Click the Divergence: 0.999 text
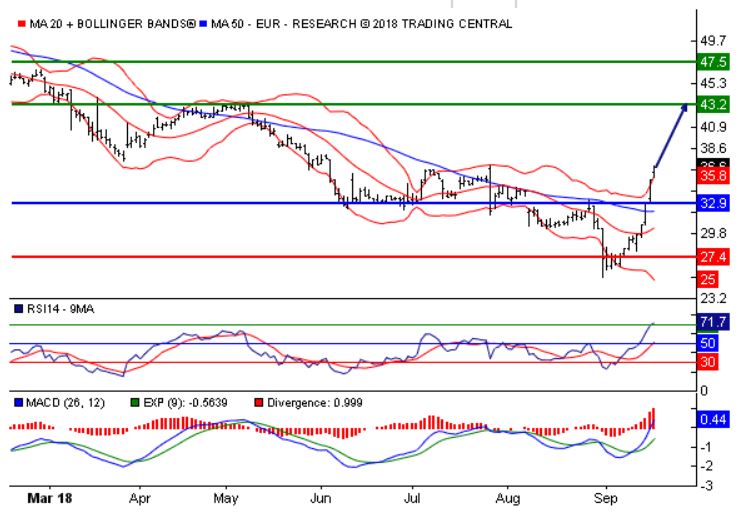This screenshot has height=513, width=739. tap(315, 403)
